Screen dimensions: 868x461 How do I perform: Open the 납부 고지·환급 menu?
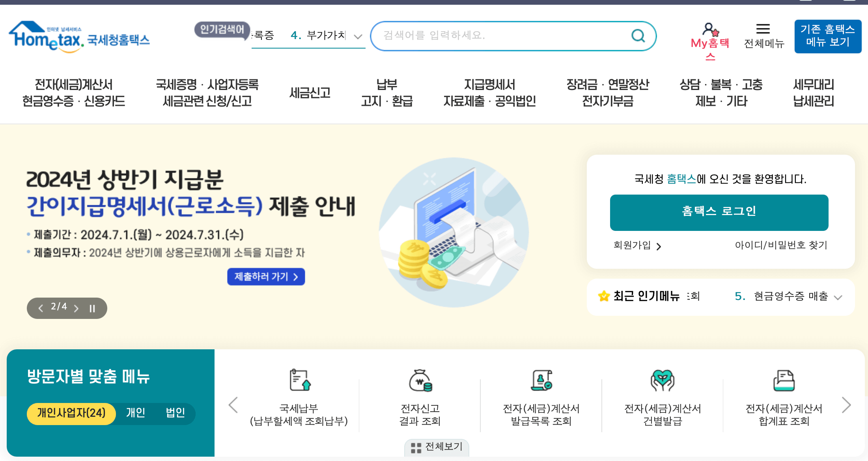[x=388, y=93]
